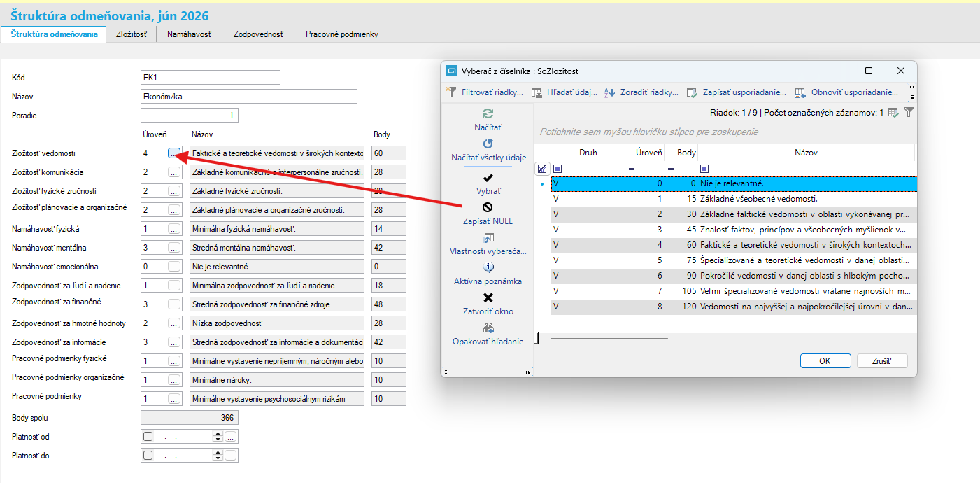Image resolution: width=980 pixels, height=483 pixels.
Task: Click the Zrušiť button
Action: pos(882,360)
